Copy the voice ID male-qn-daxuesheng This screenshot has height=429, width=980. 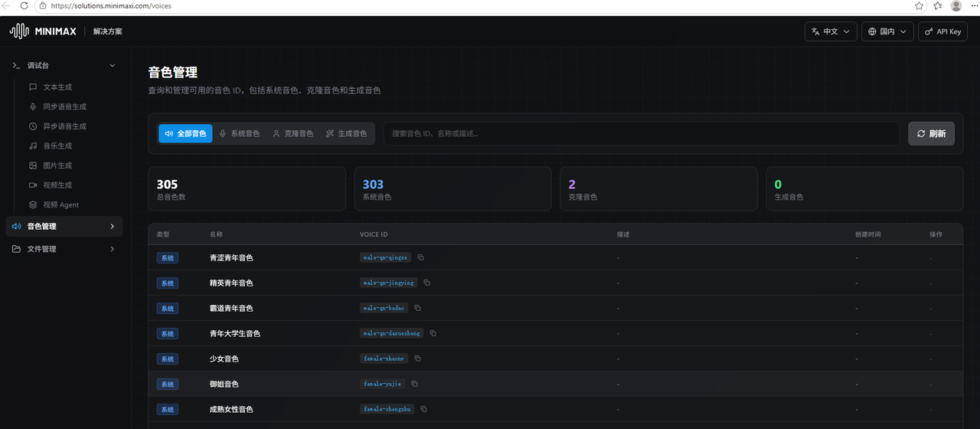point(433,333)
